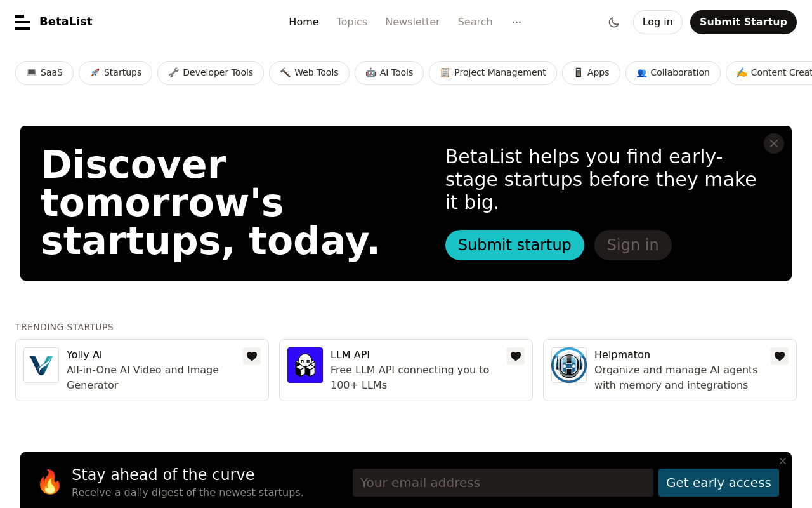Click the Submit Startup header button
Screen dimensions: 812x508
pos(743,22)
